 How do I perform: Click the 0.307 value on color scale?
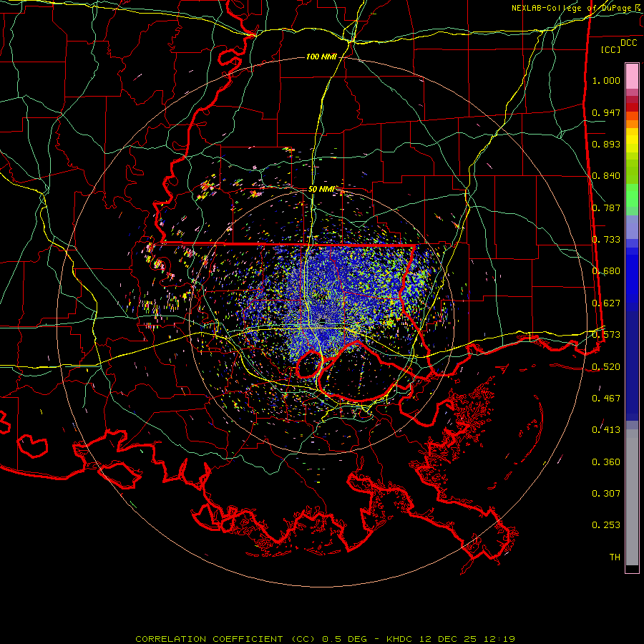point(606,494)
